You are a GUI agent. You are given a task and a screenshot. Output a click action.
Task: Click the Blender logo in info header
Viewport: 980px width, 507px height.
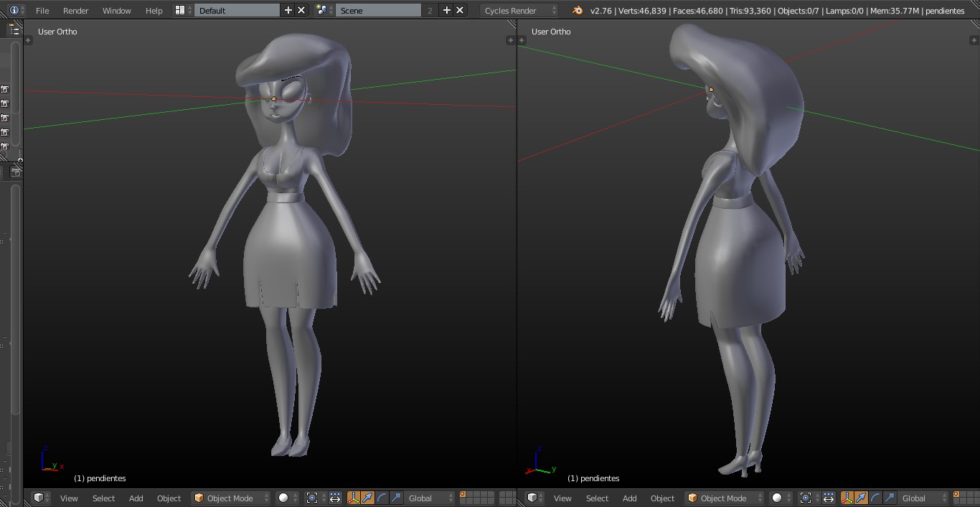(578, 10)
